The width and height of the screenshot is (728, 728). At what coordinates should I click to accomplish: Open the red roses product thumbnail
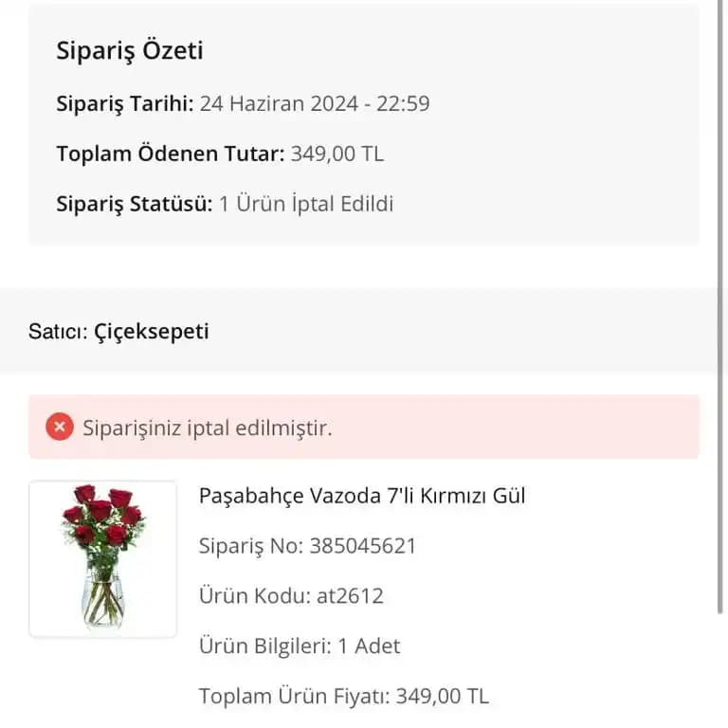click(102, 558)
